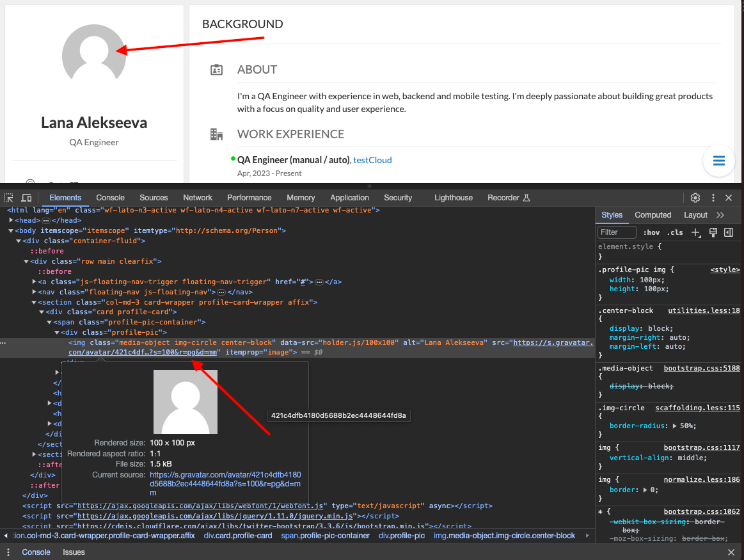
Task: Open the DevTools settings gear
Action: (695, 198)
